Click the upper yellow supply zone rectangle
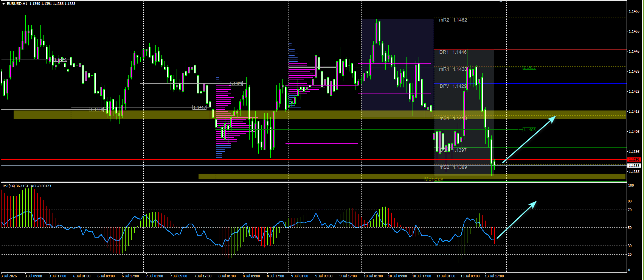This screenshot has width=644, height=280. point(320,115)
